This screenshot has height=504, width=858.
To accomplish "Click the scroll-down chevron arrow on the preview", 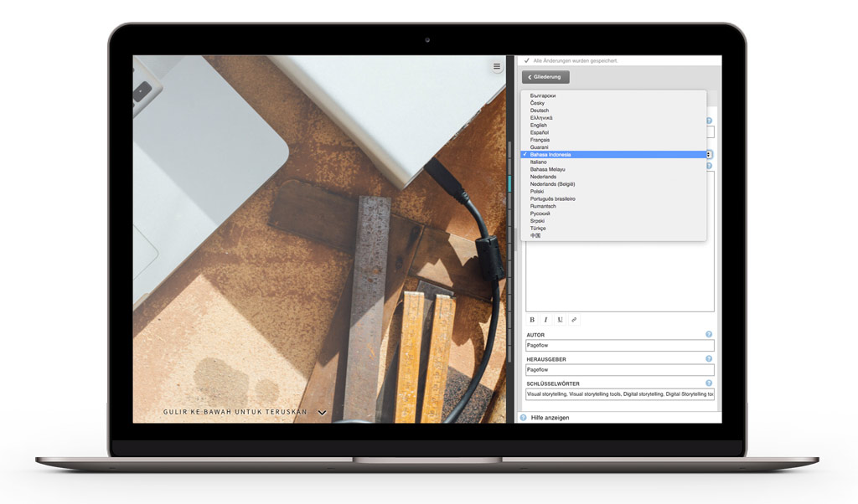I will click(x=322, y=413).
